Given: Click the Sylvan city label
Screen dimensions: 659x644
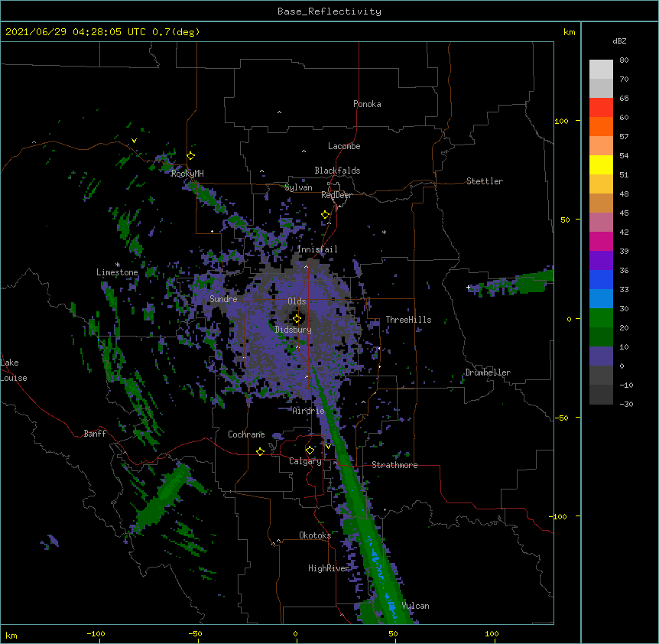Looking at the screenshot, I should click(x=298, y=187).
